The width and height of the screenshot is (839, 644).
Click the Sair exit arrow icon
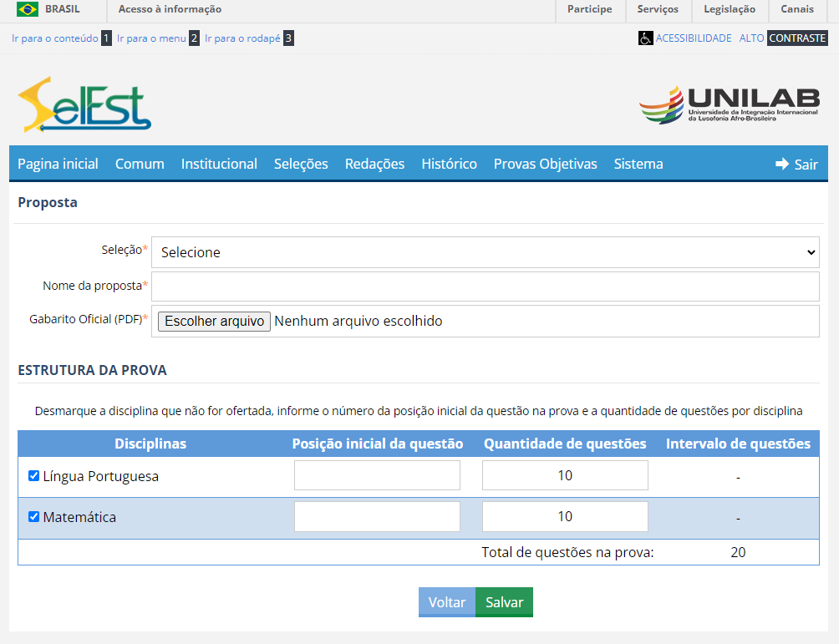781,164
